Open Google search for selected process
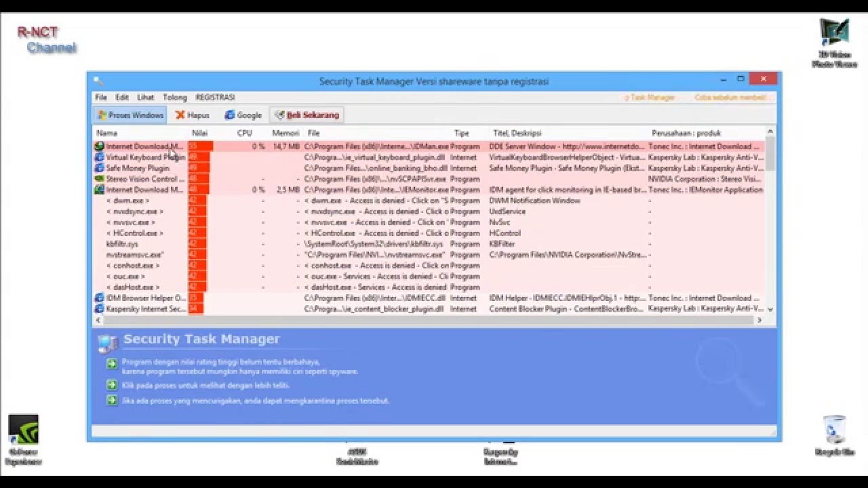The height and width of the screenshot is (488, 868). point(243,115)
